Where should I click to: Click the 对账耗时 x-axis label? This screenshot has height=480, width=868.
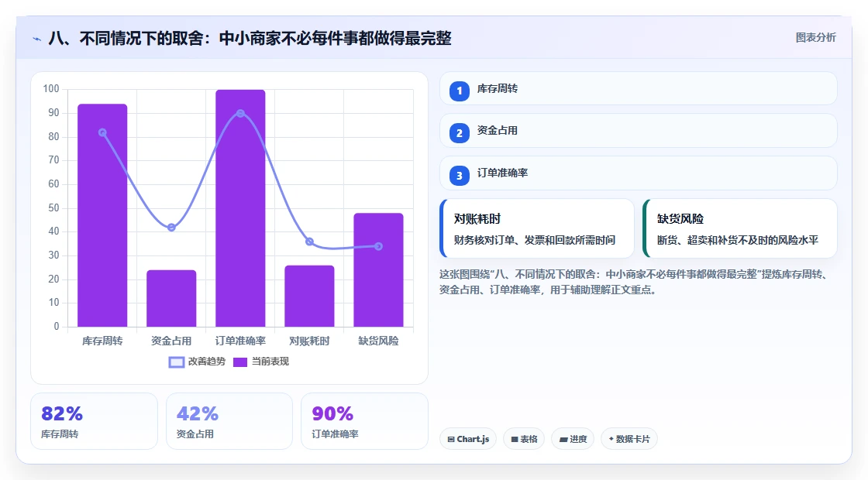[309, 341]
